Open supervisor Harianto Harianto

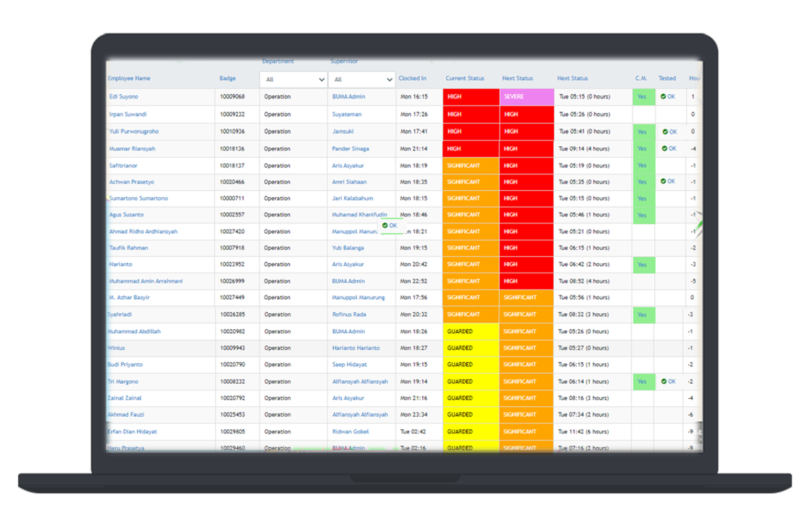(356, 348)
